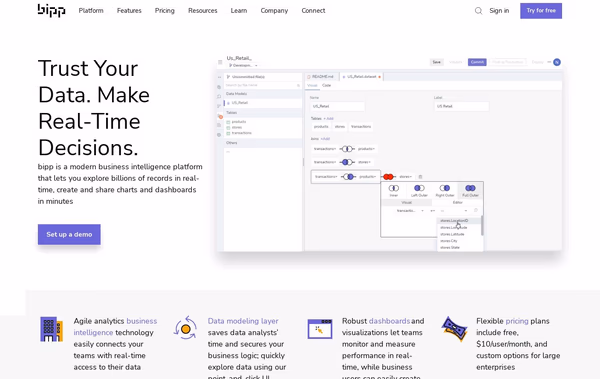This screenshot has width=600, height=379.
Task: Select the Right Outer join icon
Action: 445,188
